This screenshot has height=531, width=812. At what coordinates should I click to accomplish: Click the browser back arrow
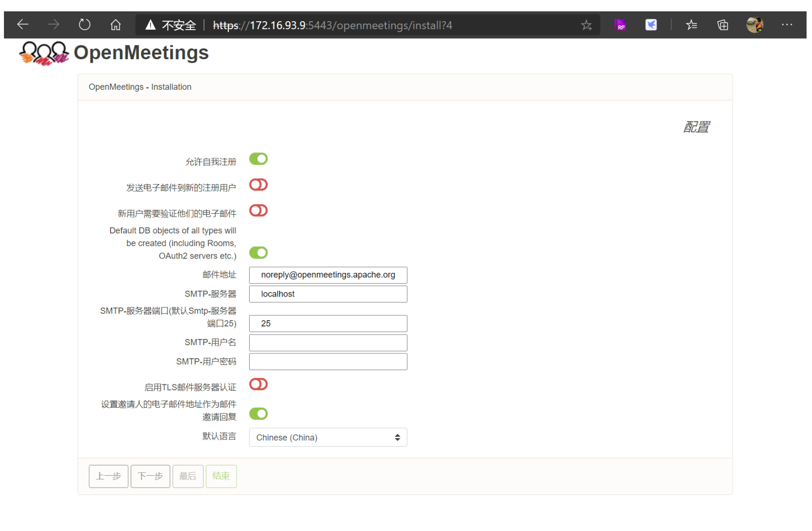coord(23,25)
